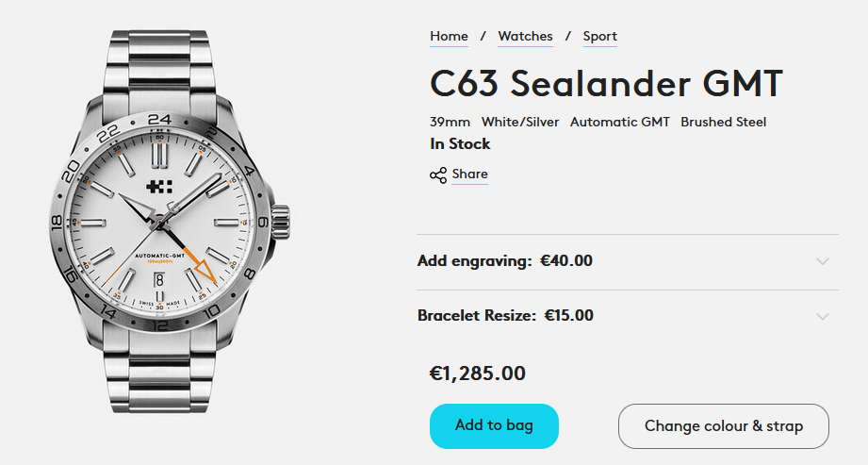Click the C63 Sealander GMT product title
Viewport: 868px width, 465px height.
click(606, 84)
